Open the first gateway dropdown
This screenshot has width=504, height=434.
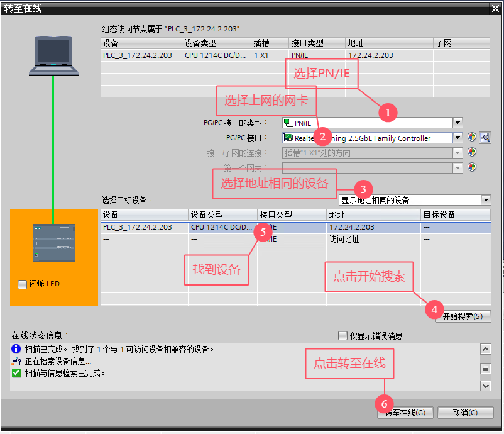(457, 167)
